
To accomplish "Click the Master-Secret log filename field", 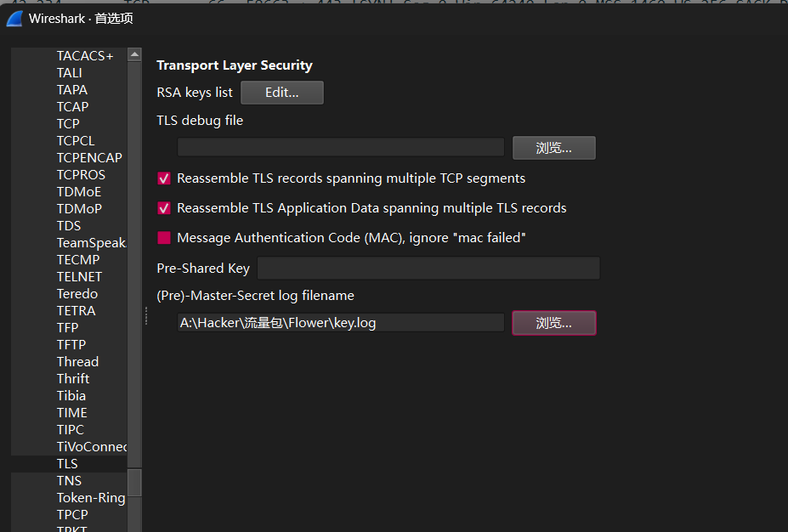I will [341, 323].
